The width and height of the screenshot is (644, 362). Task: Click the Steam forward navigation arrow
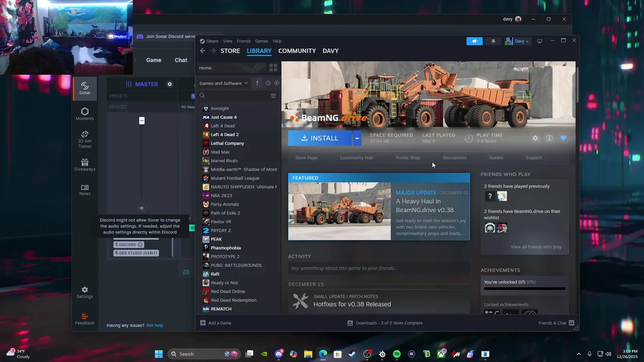(213, 51)
